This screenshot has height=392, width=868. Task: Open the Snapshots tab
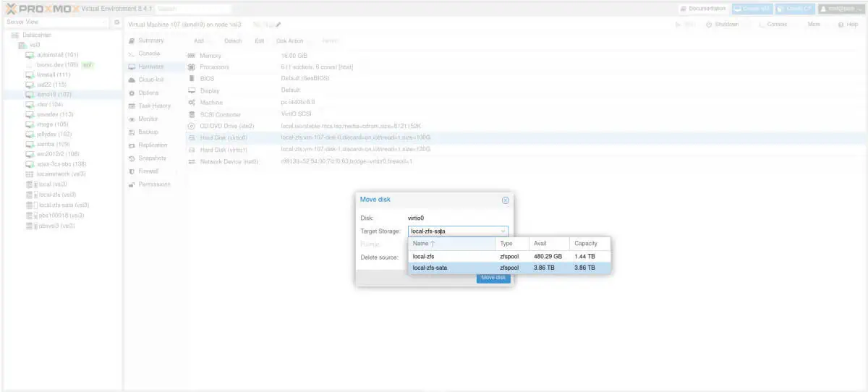151,158
